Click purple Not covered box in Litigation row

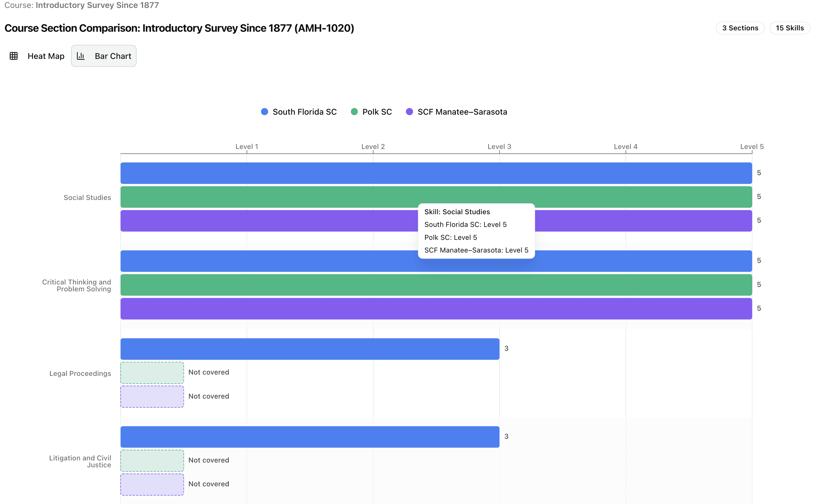(x=152, y=484)
